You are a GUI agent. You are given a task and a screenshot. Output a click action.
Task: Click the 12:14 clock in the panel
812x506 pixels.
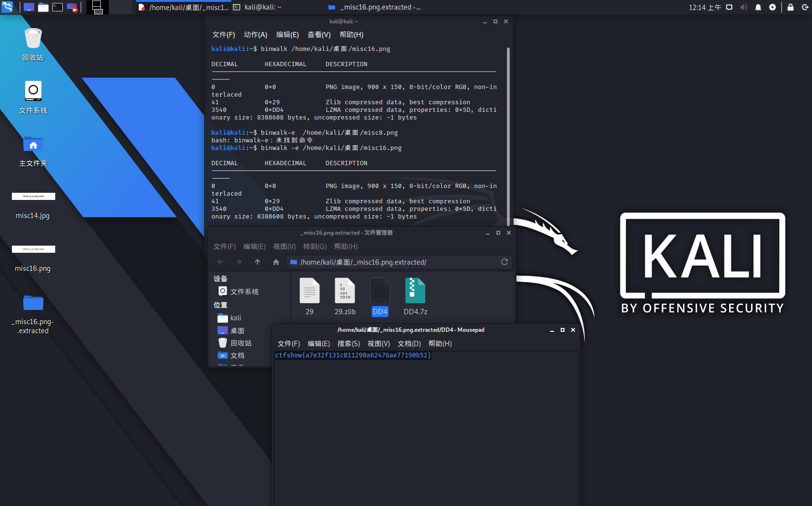705,7
